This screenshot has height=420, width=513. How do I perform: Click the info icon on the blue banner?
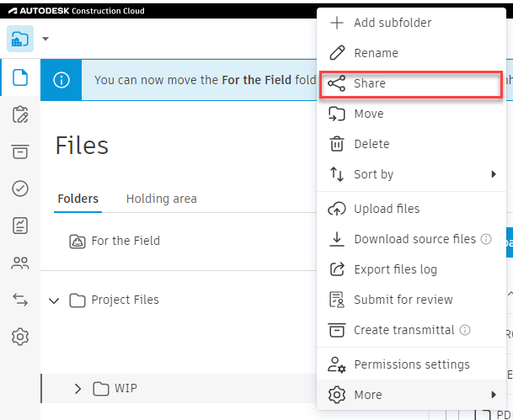pyautogui.click(x=61, y=80)
